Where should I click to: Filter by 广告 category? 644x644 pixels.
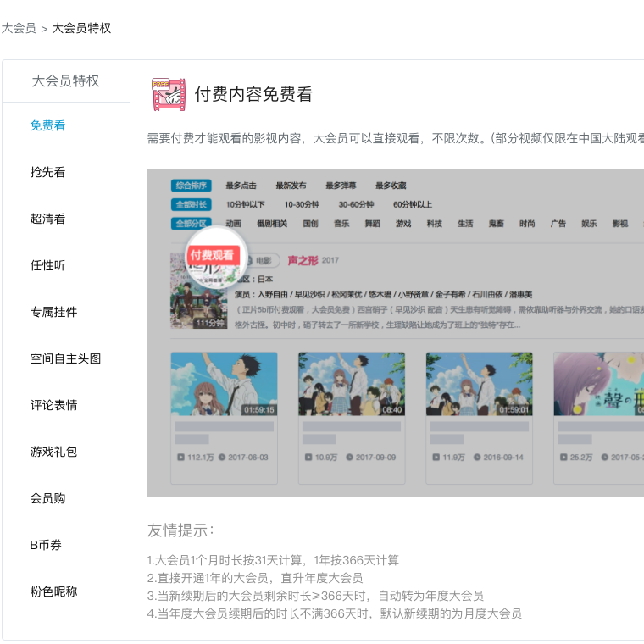(x=558, y=224)
